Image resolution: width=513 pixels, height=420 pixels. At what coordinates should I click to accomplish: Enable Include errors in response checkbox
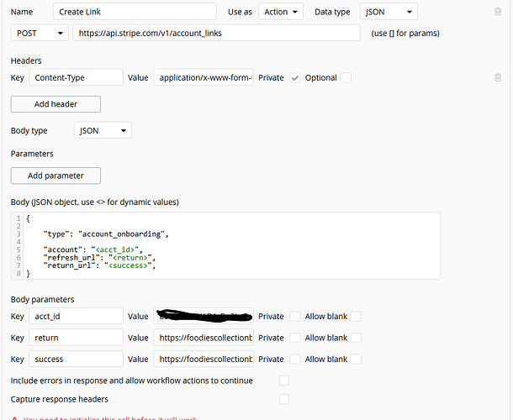pyautogui.click(x=284, y=381)
